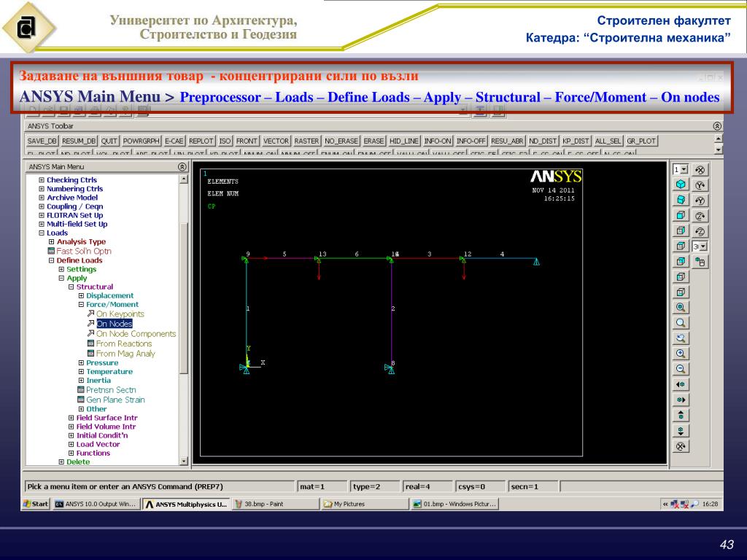Viewport: 747px width, 560px height.
Task: Click the RESUM_DB toolbar button
Action: click(x=79, y=141)
